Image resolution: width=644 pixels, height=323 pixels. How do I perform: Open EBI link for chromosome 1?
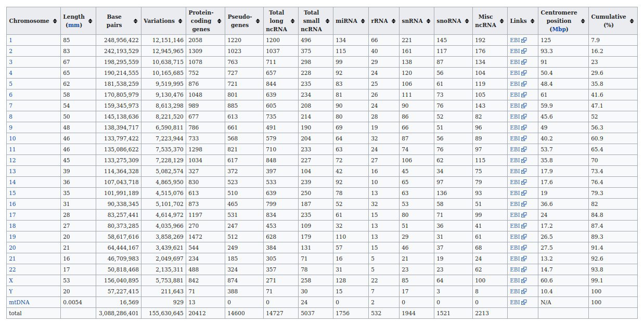point(518,40)
